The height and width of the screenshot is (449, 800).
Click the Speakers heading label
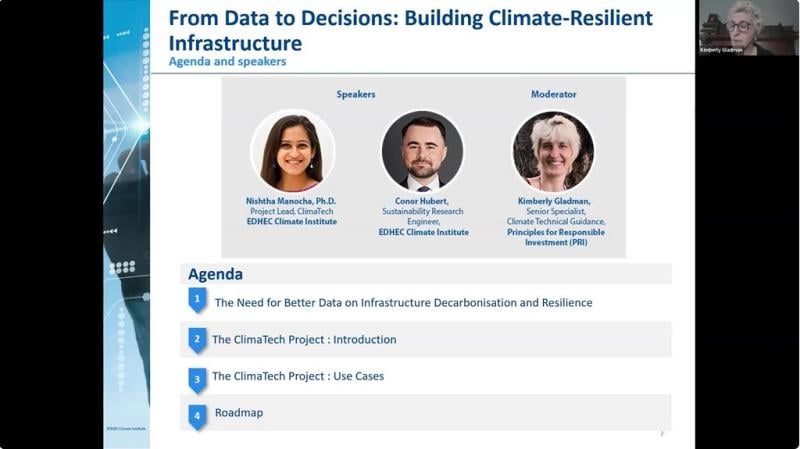point(356,95)
